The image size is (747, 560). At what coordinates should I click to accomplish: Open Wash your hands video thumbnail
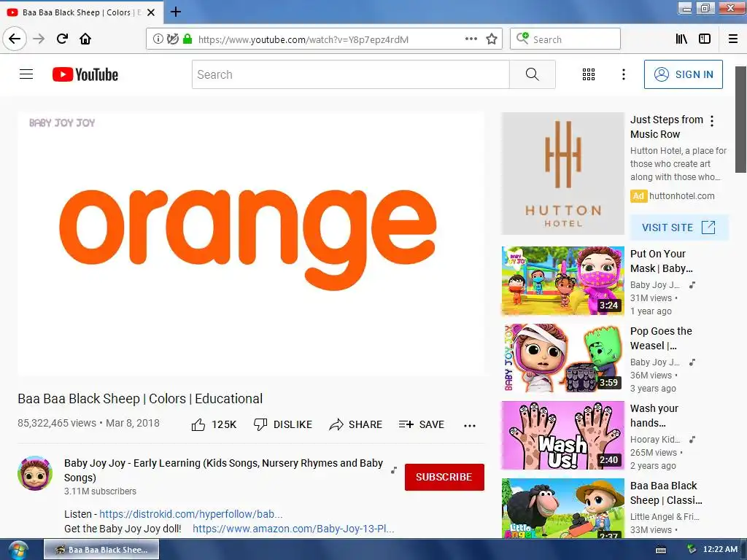coord(562,435)
